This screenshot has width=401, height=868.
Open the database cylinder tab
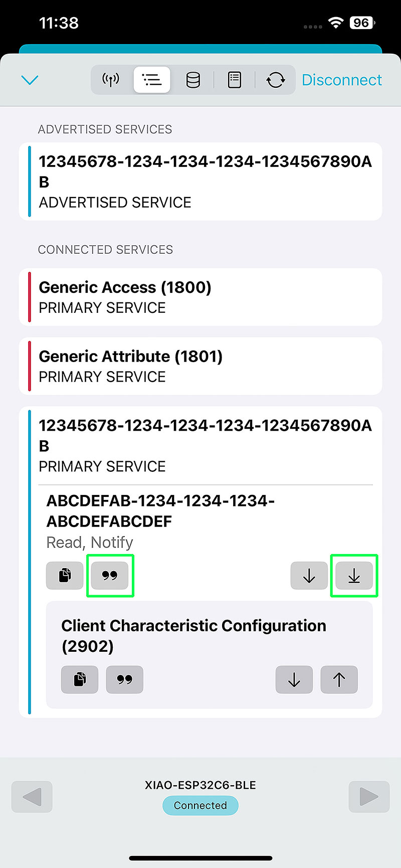click(193, 80)
